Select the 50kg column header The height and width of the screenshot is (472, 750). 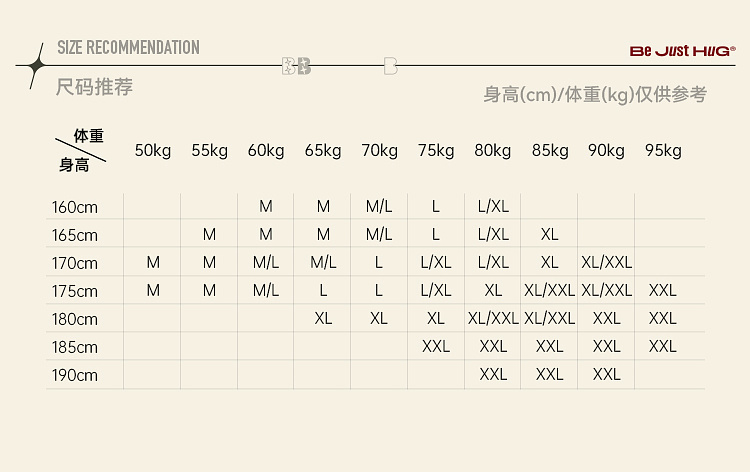tap(153, 151)
